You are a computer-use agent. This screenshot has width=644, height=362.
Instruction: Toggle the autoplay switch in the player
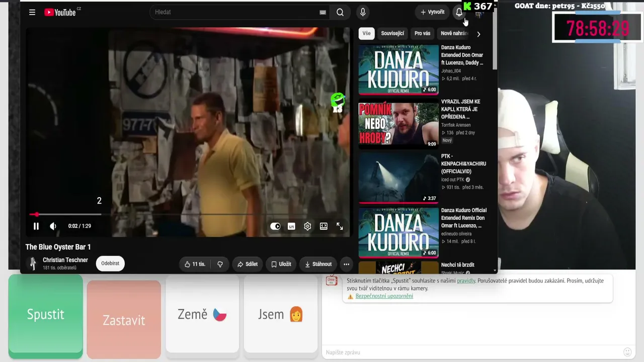point(275,226)
